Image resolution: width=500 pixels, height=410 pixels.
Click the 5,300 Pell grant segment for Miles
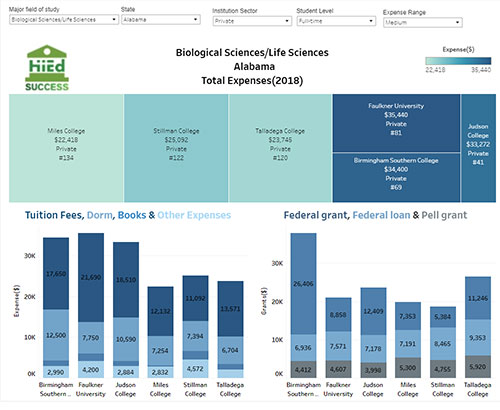[408, 368]
